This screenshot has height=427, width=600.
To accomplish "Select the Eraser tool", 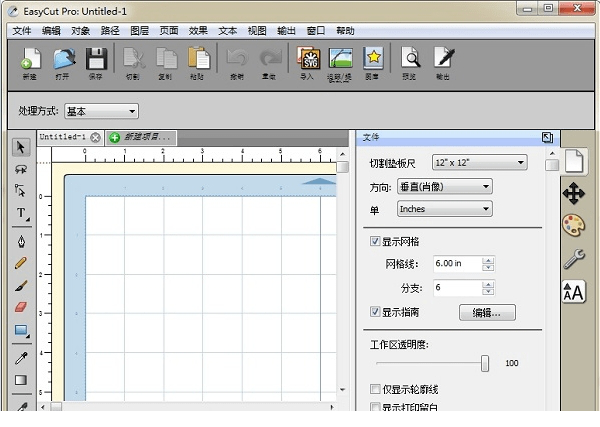I will point(21,307).
